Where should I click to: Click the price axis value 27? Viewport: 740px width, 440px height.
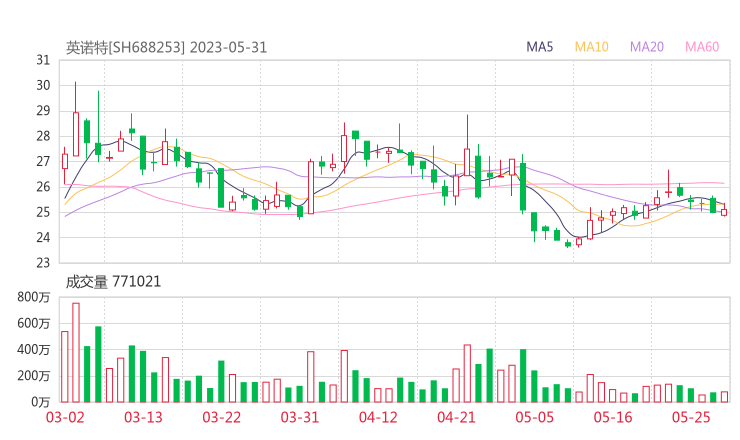(x=43, y=161)
